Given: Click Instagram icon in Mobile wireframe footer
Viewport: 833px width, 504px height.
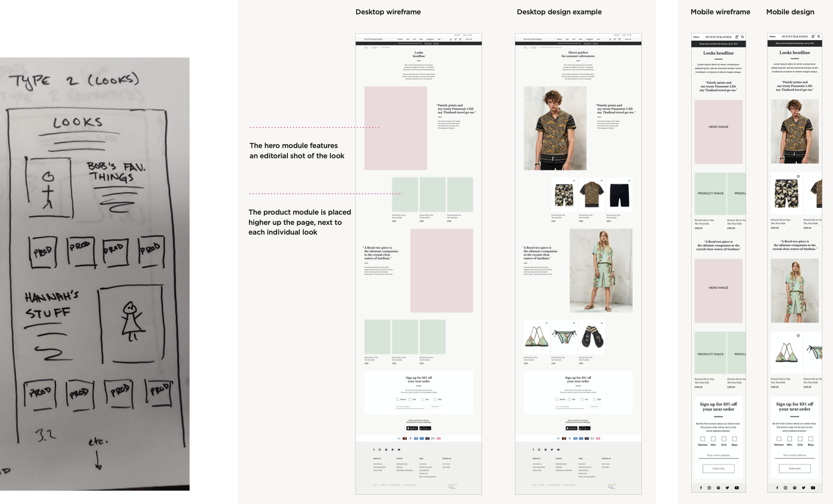Looking at the screenshot, I should pyautogui.click(x=710, y=488).
